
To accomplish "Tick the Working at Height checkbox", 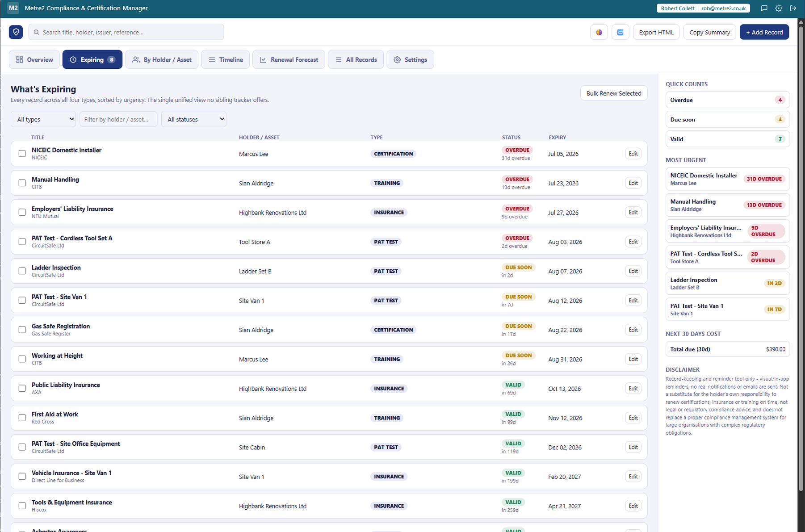I will pos(22,359).
